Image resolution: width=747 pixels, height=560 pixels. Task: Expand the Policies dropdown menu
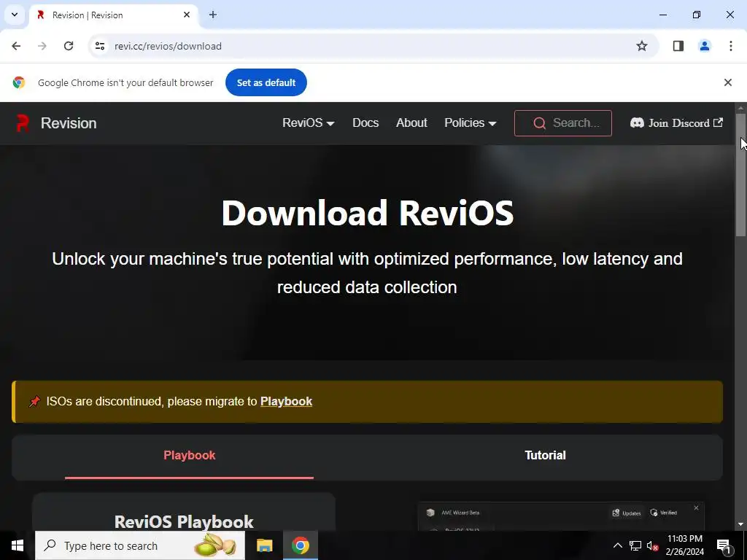[471, 122]
